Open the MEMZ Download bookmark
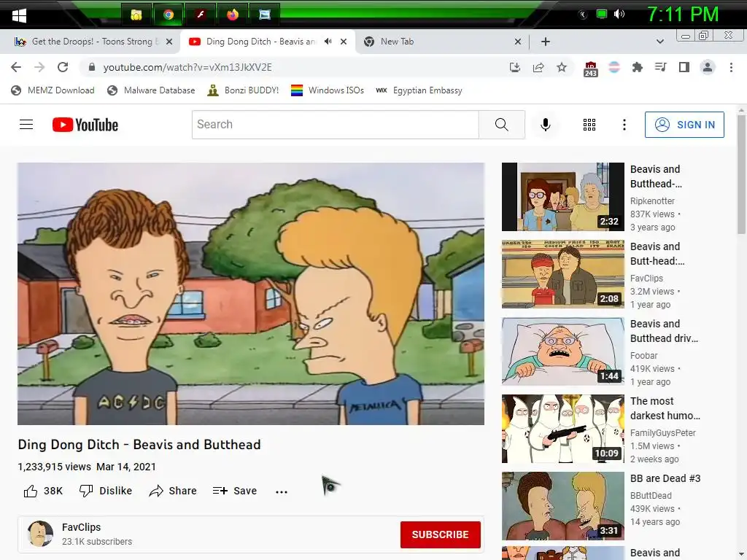 tap(53, 90)
